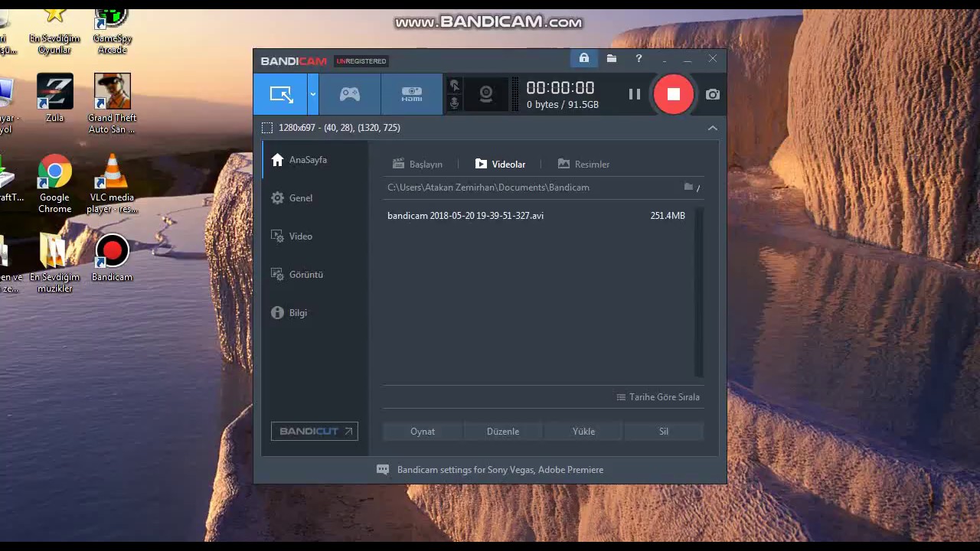Open Video settings section
This screenshot has width=980, height=551.
click(315, 236)
